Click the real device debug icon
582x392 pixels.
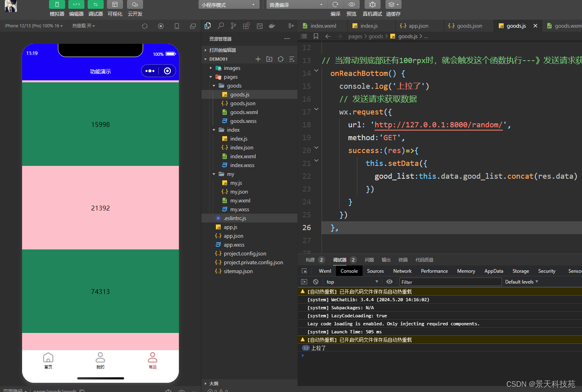click(373, 4)
